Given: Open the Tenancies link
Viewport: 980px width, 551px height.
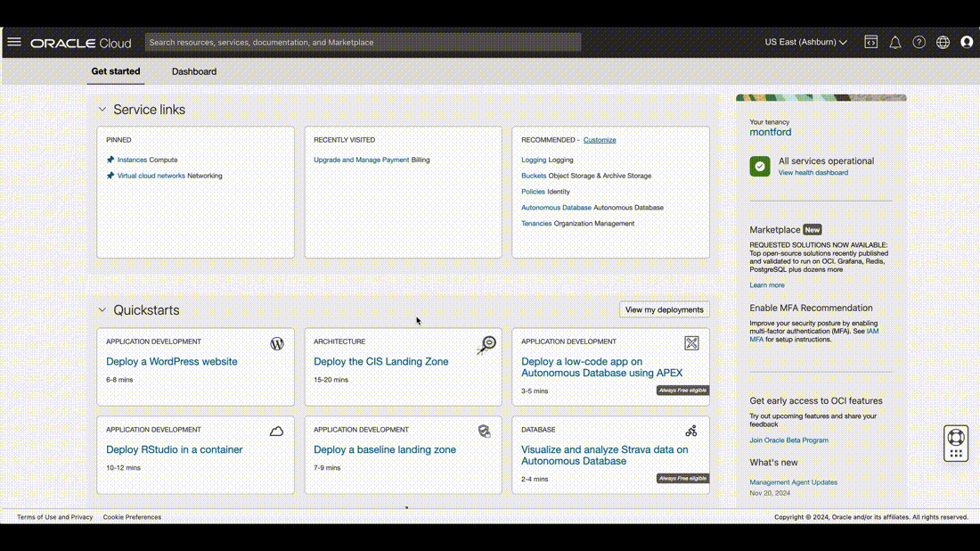Looking at the screenshot, I should [536, 223].
